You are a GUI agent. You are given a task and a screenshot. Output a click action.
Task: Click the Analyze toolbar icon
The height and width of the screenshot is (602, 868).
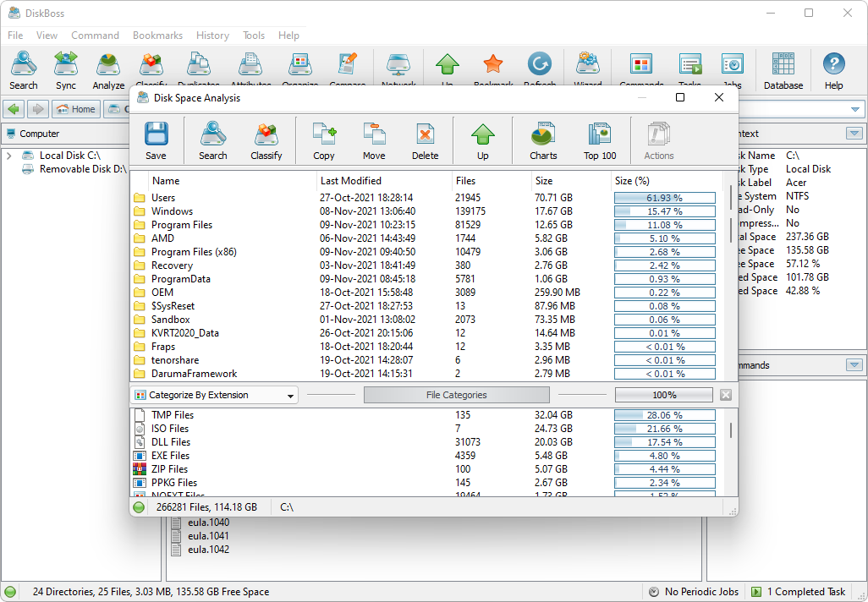[108, 70]
